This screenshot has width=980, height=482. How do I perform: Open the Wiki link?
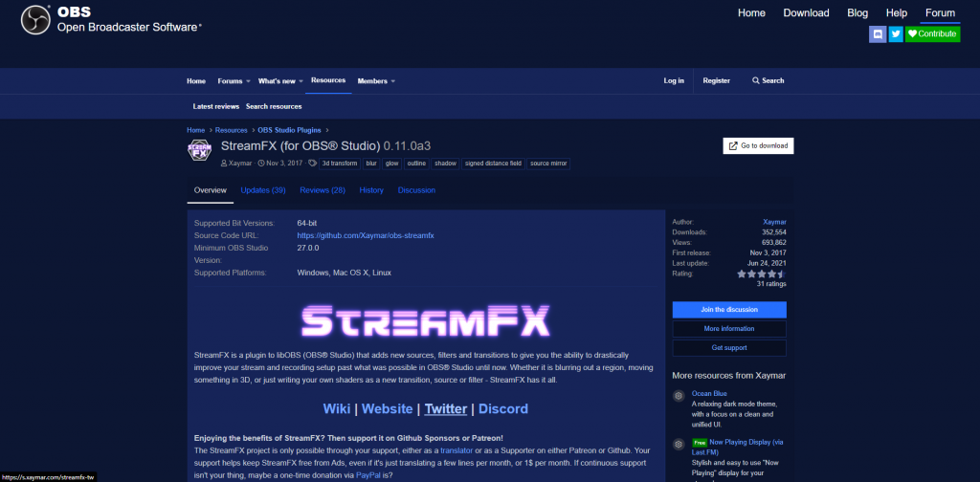tap(337, 409)
